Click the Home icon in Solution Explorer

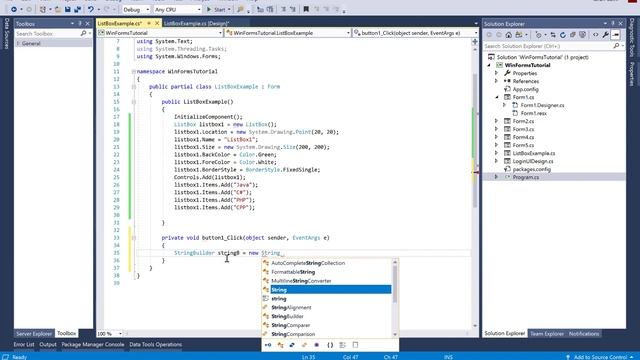click(509, 35)
